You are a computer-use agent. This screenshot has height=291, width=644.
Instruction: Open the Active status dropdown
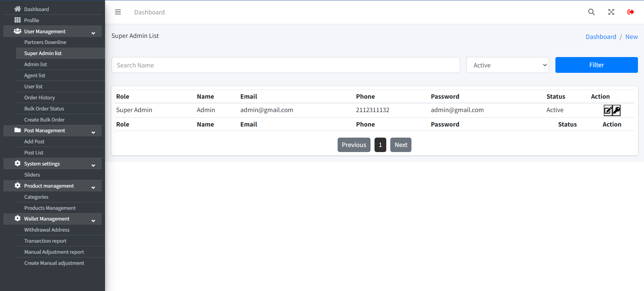tap(507, 65)
